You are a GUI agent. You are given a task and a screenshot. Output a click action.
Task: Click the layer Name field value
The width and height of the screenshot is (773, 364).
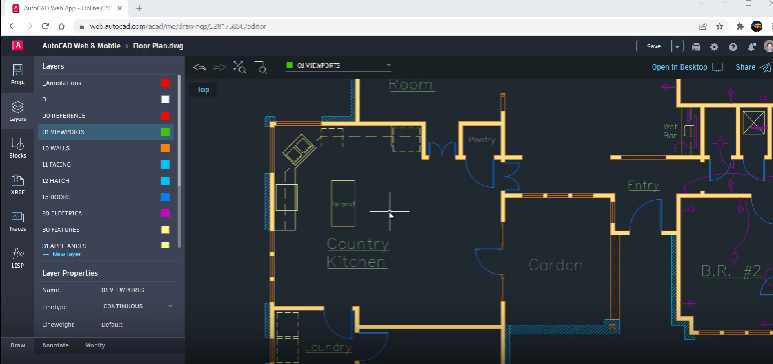pyautogui.click(x=122, y=290)
